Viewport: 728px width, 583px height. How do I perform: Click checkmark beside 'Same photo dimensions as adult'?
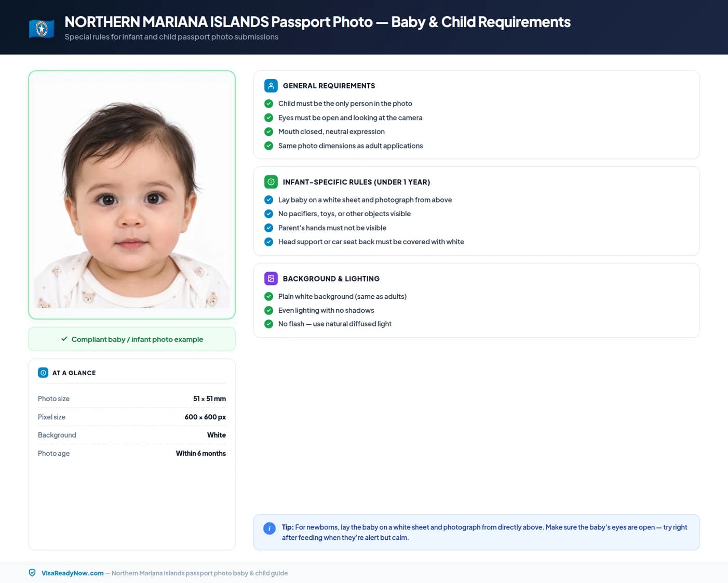(x=268, y=145)
